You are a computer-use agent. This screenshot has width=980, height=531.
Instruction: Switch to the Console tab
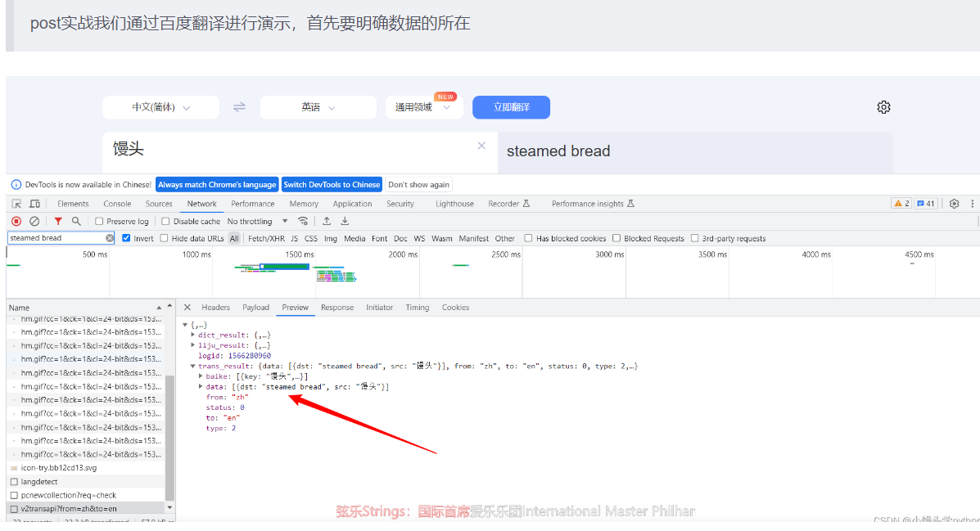pos(118,204)
